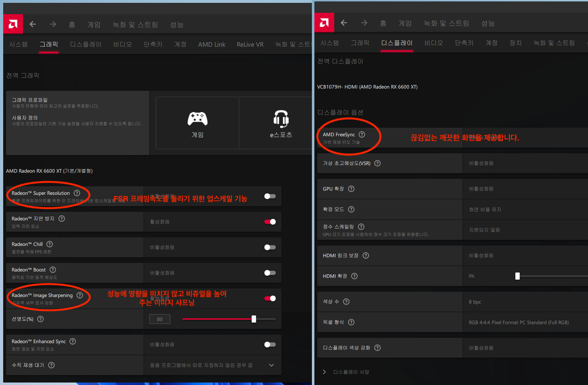Viewport: 588px width, 385px height.
Task: Open help icon beside 선명도(%)
Action: [40, 319]
